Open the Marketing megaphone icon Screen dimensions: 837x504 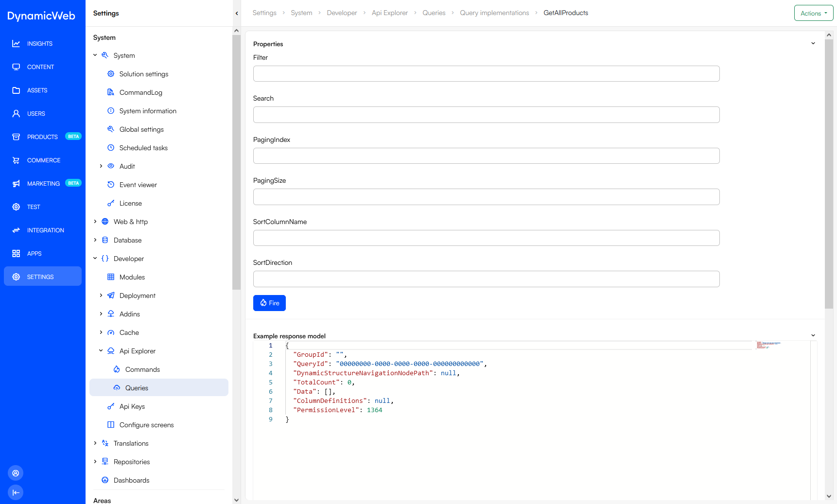pyautogui.click(x=16, y=184)
